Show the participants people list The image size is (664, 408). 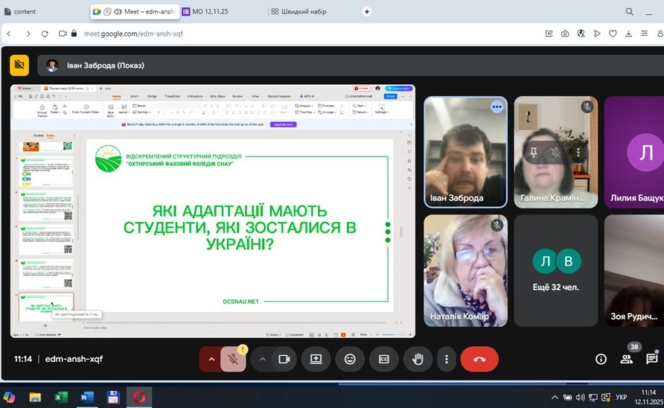coord(627,359)
